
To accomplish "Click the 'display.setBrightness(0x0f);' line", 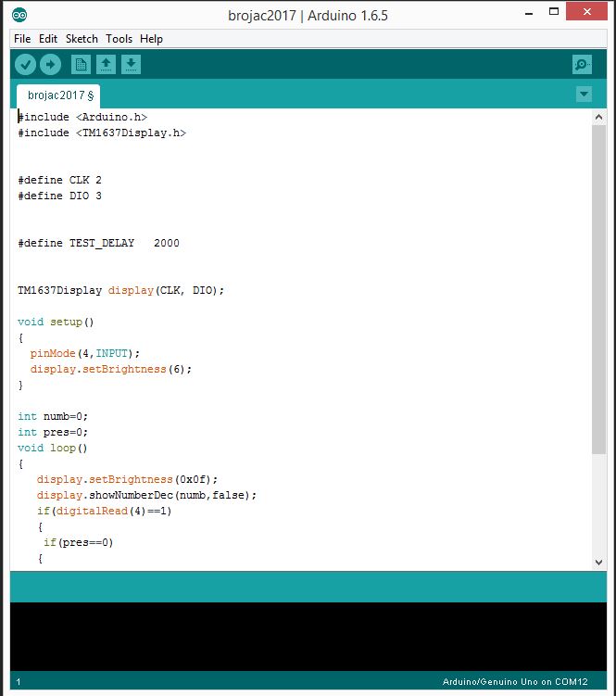I will [x=128, y=479].
